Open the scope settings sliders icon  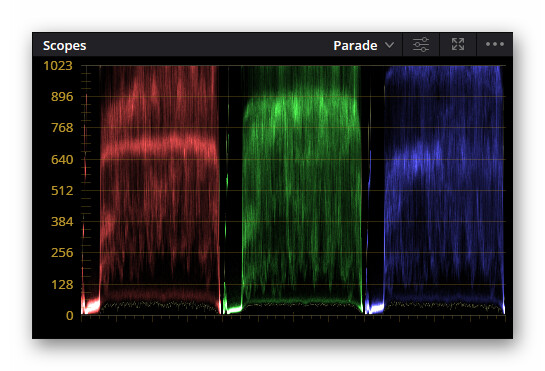[x=421, y=45]
